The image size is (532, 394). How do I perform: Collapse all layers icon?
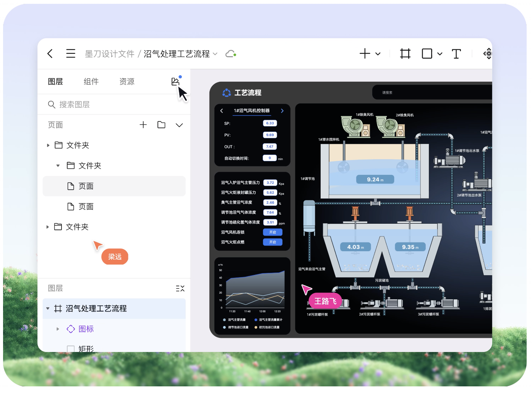pyautogui.click(x=180, y=289)
